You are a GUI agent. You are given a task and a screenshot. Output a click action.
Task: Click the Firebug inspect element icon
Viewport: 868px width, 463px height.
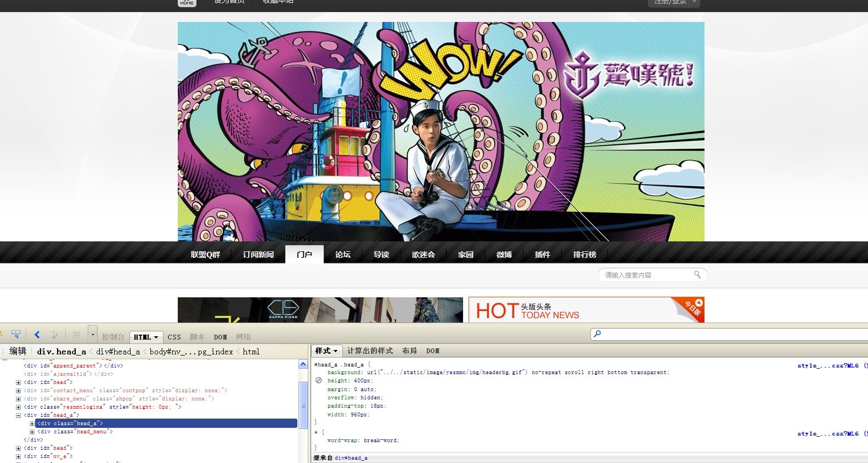[16, 335]
